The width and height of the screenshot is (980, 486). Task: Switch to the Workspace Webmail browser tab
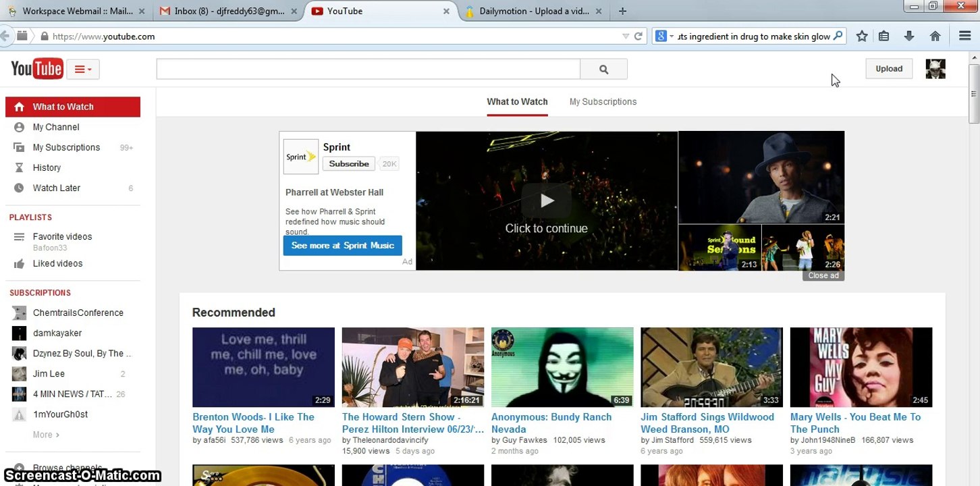point(76,11)
